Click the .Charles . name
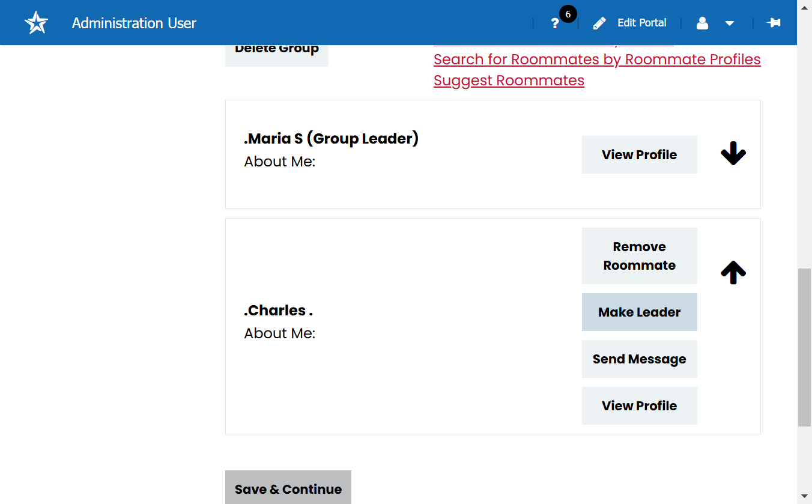 pos(279,311)
